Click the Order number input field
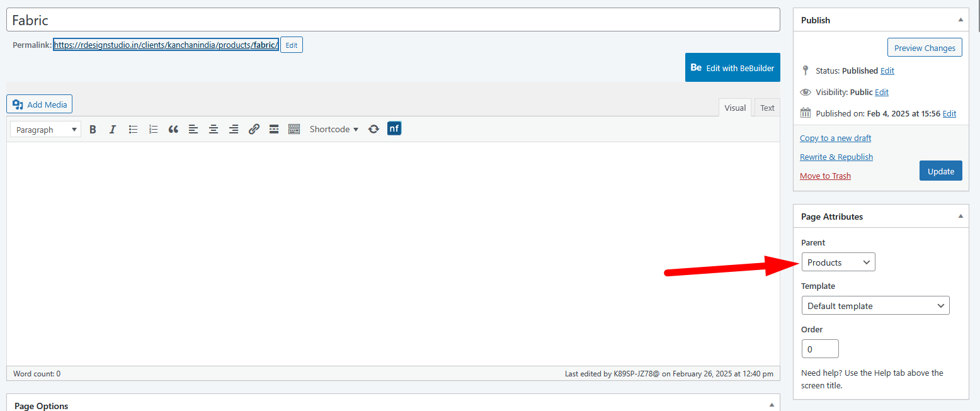This screenshot has width=980, height=411. tap(820, 349)
